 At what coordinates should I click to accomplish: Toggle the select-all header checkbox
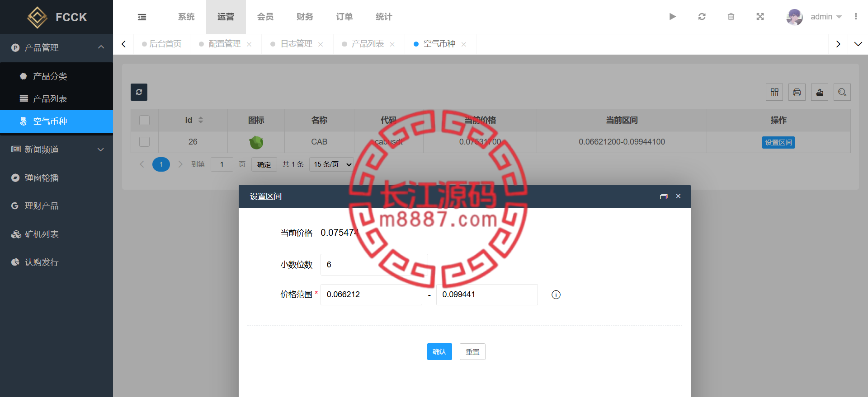click(x=144, y=120)
